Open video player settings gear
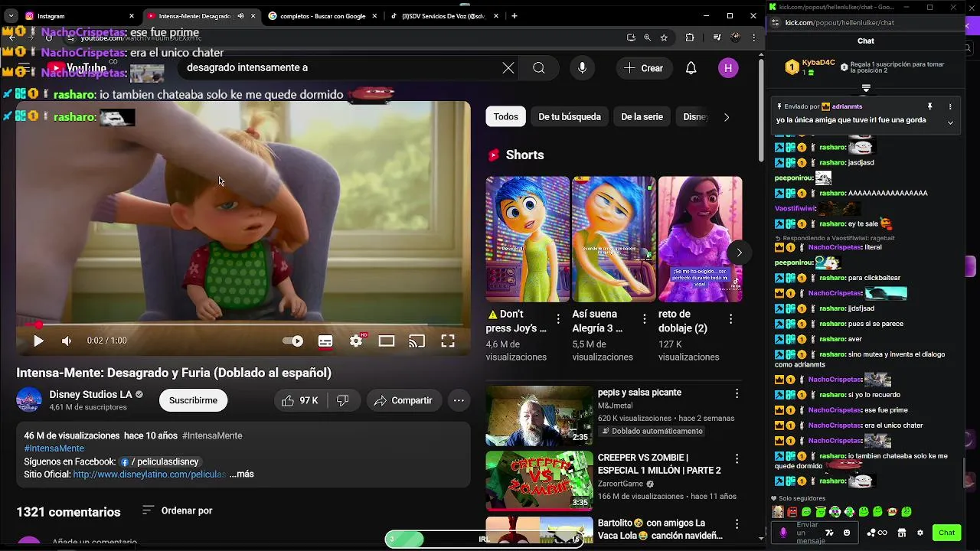The image size is (980, 551). pos(356,341)
